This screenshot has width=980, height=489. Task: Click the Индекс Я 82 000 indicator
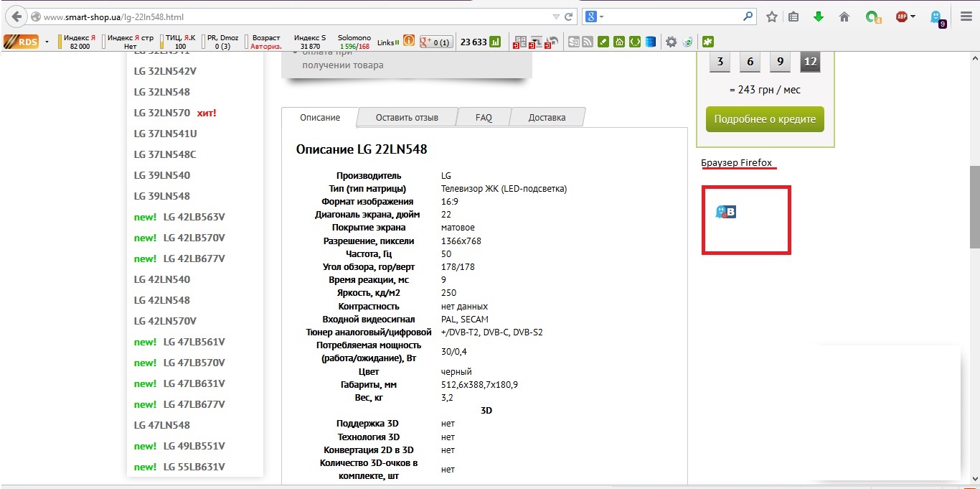coord(77,42)
